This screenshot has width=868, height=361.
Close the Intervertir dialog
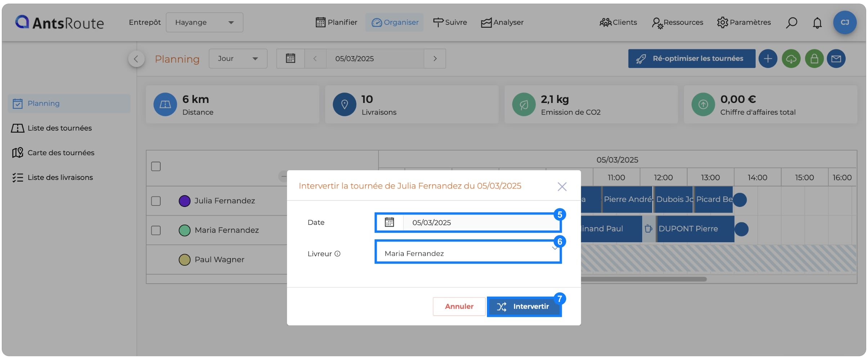[x=562, y=186]
